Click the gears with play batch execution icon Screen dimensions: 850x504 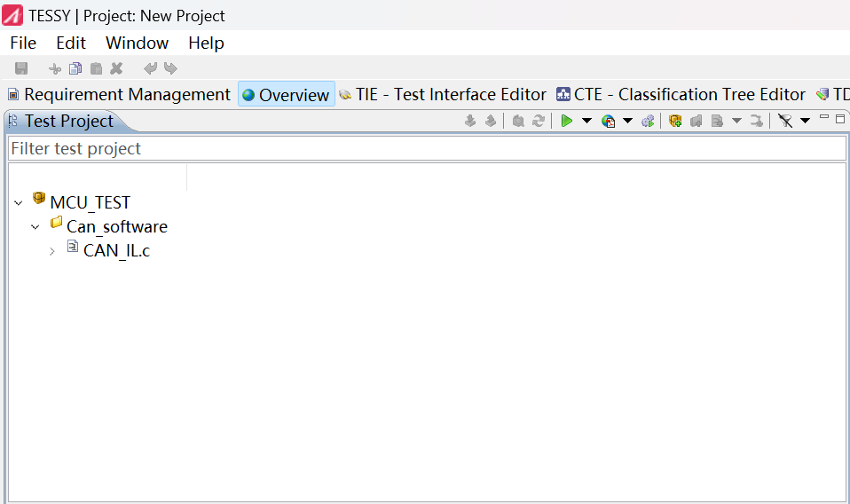pos(648,121)
